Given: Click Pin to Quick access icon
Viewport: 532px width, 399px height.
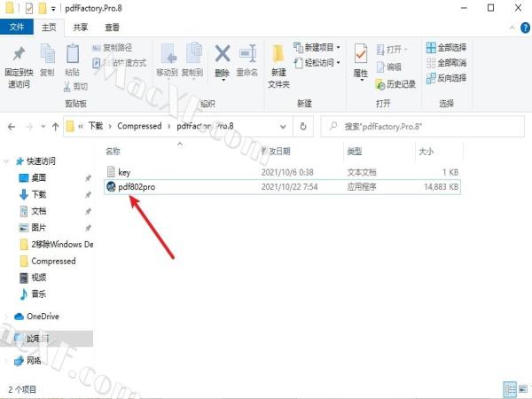Looking at the screenshot, I should point(19,54).
